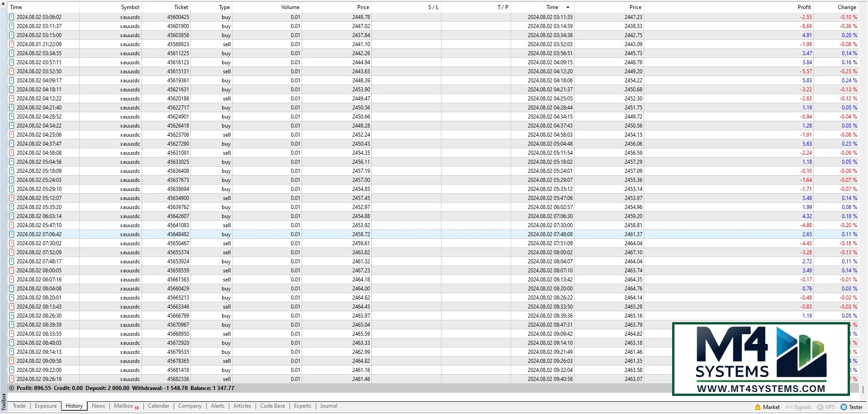Click the order icon for ticket 45600425
The height and width of the screenshot is (414, 868).
tap(12, 17)
